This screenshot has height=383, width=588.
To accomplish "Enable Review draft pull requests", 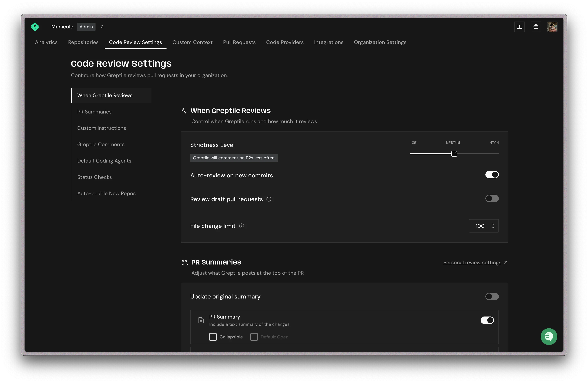I will [492, 199].
